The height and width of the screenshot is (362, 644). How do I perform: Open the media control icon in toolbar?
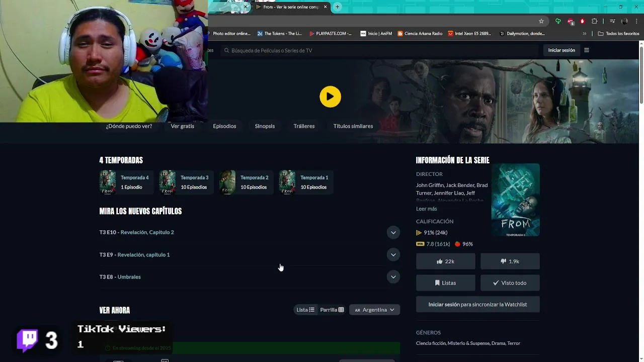[x=612, y=21]
